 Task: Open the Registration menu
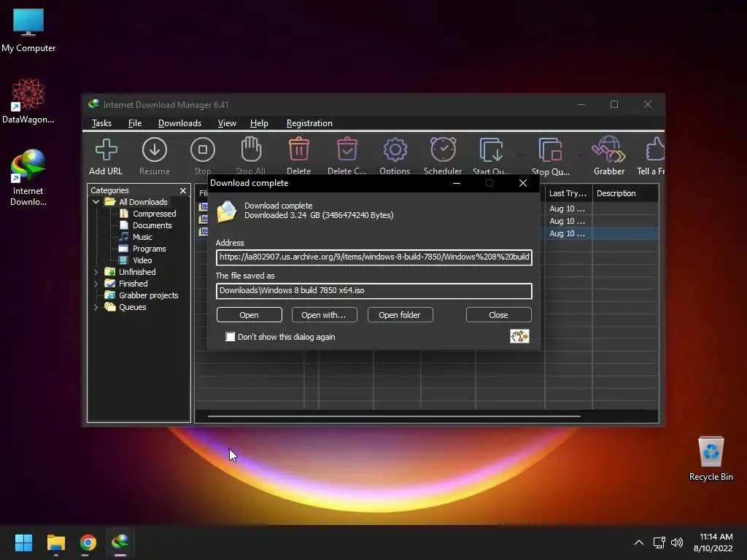tap(309, 122)
